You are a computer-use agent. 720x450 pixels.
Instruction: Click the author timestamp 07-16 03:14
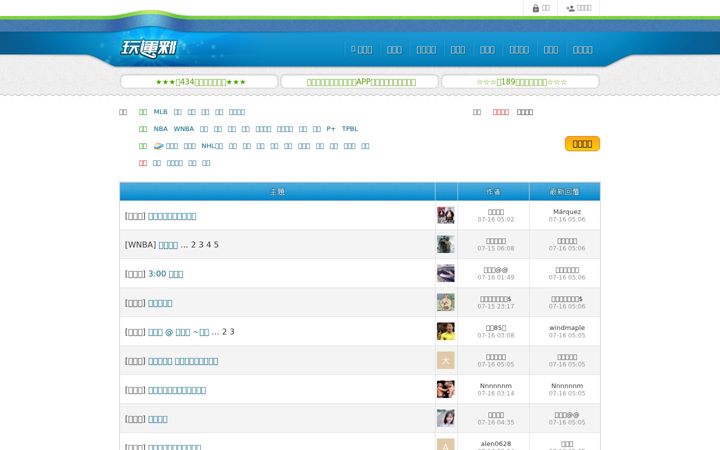coord(495,393)
